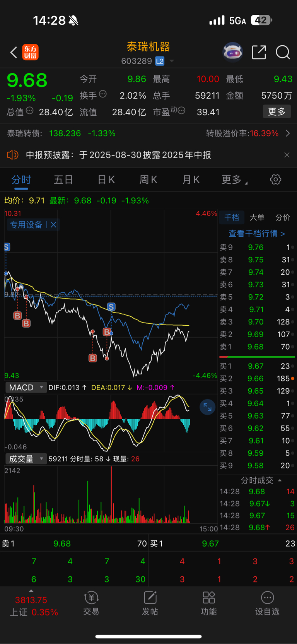
Task: Tap 卖1 row in right order book
Action: [x=257, y=347]
